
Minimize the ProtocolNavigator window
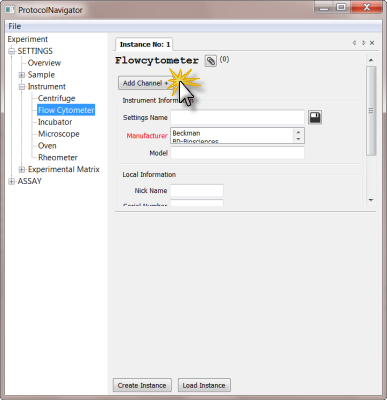(324, 7)
